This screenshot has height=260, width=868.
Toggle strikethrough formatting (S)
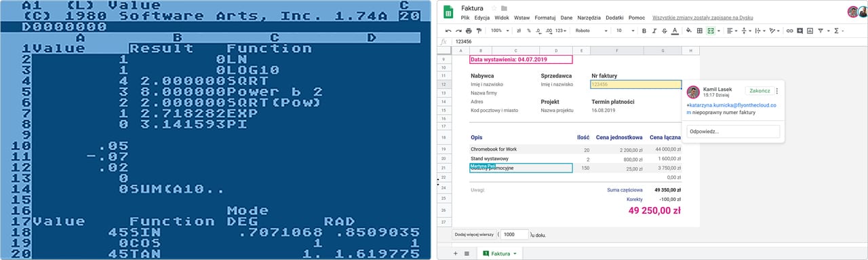tap(664, 31)
